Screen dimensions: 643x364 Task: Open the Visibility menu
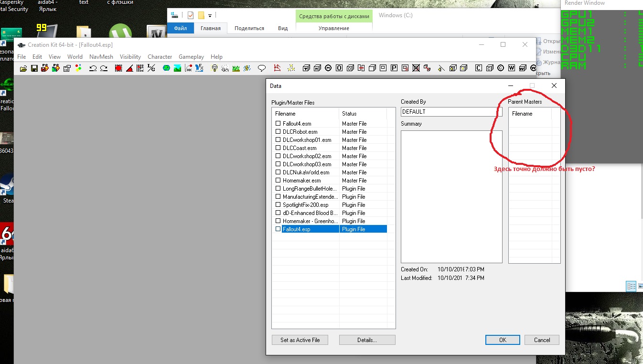pyautogui.click(x=130, y=56)
